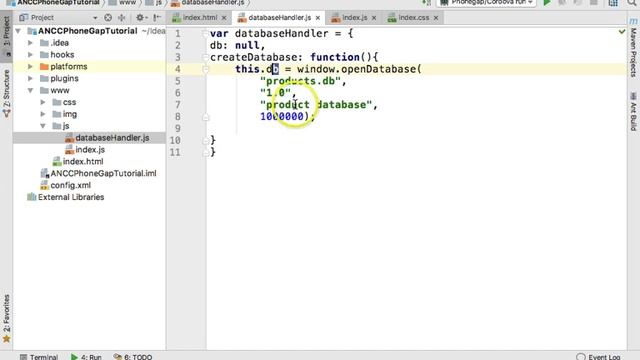This screenshot has height=360, width=640.
Task: Collapse the js folder
Action: point(43,126)
